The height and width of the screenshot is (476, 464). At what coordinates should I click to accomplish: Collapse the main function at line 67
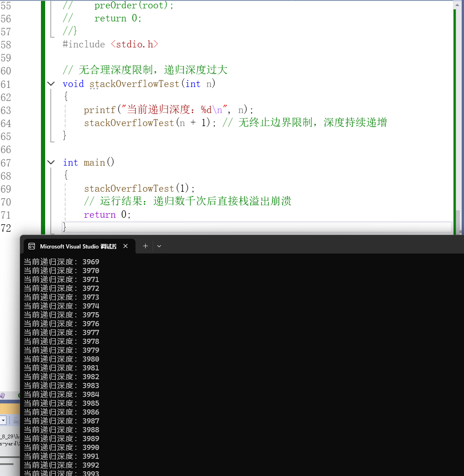[x=51, y=162]
